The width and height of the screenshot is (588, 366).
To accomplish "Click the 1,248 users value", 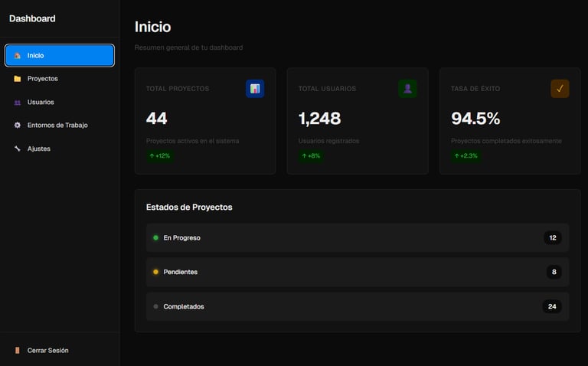I will pos(320,119).
